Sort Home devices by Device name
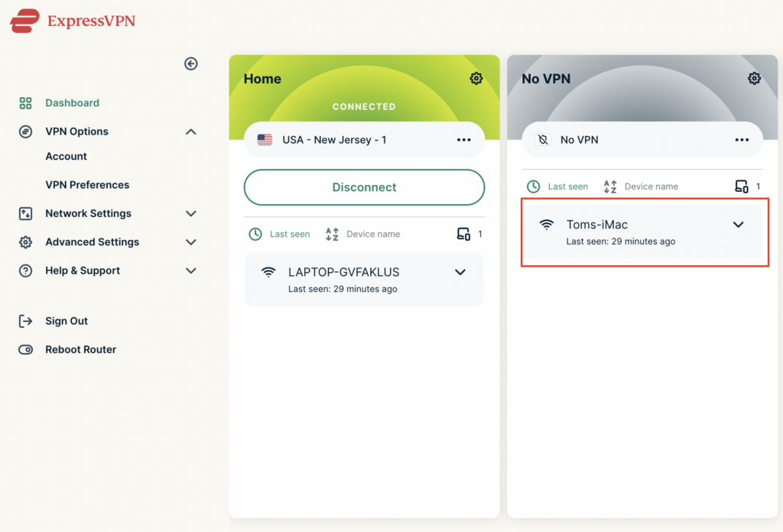Screen dimensions: 783x532 pos(373,234)
